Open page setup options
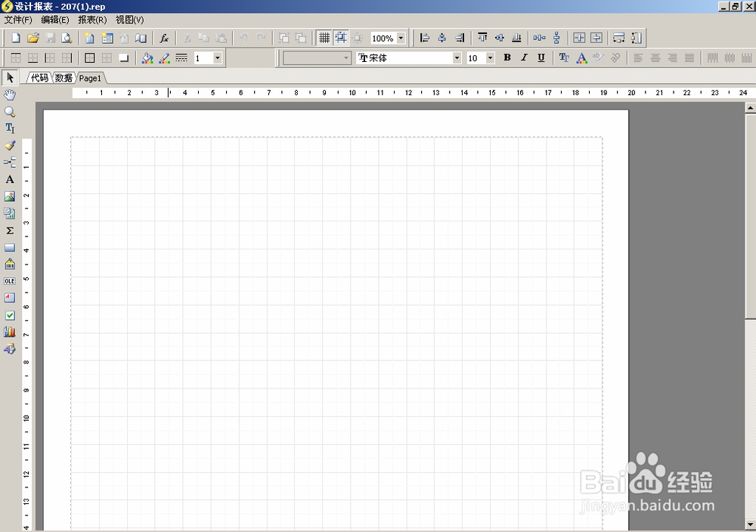The height and width of the screenshot is (532, 756). 141,38
